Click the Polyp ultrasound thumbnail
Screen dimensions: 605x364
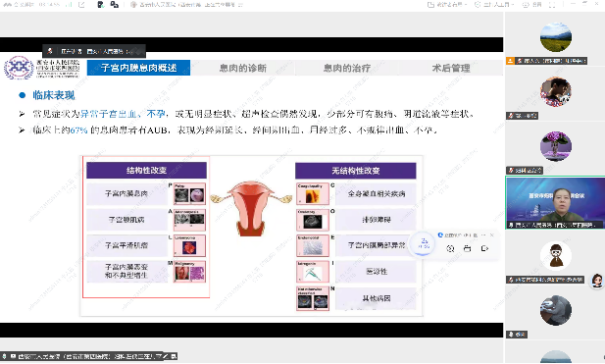coord(189,194)
